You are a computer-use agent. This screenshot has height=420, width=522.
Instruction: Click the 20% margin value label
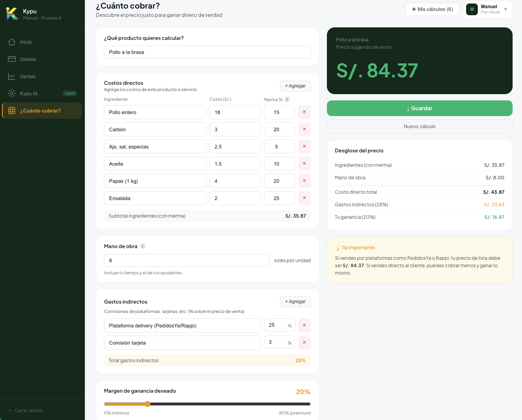pos(303,392)
